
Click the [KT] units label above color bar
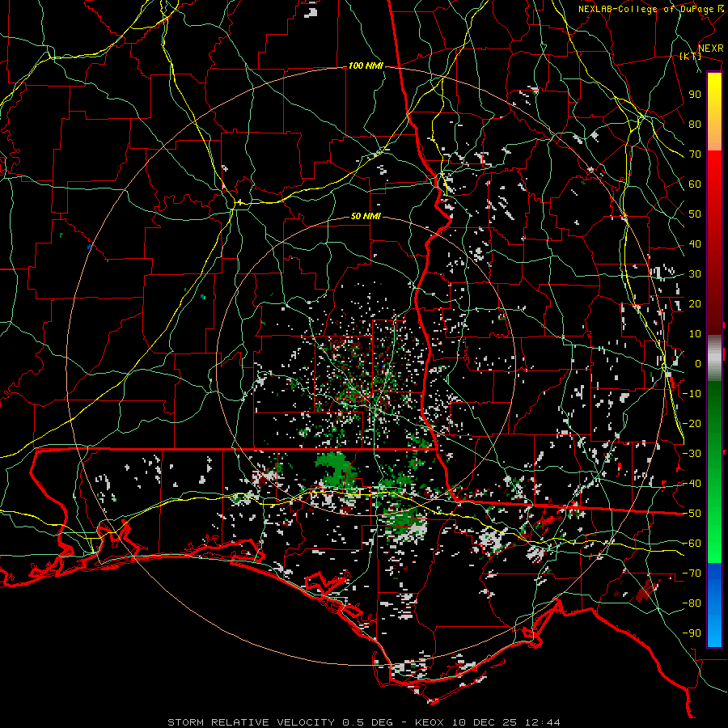(691, 56)
